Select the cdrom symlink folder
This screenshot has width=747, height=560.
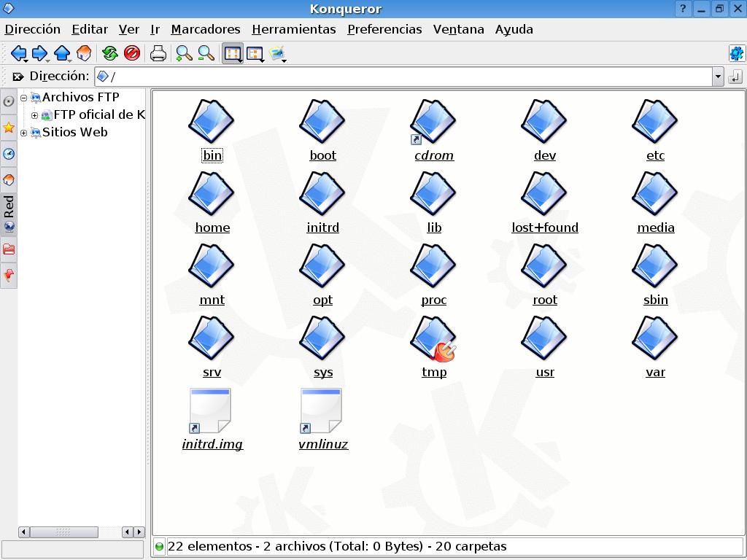tap(433, 122)
